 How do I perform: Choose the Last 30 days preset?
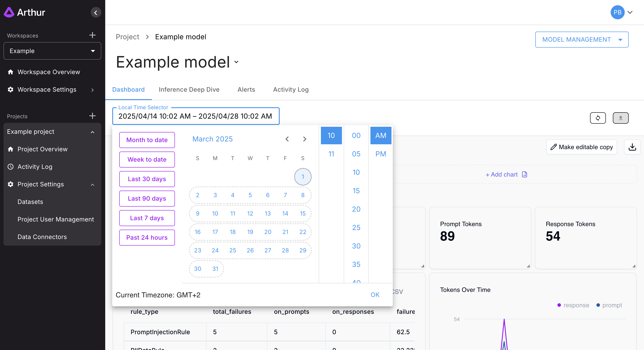click(x=147, y=179)
